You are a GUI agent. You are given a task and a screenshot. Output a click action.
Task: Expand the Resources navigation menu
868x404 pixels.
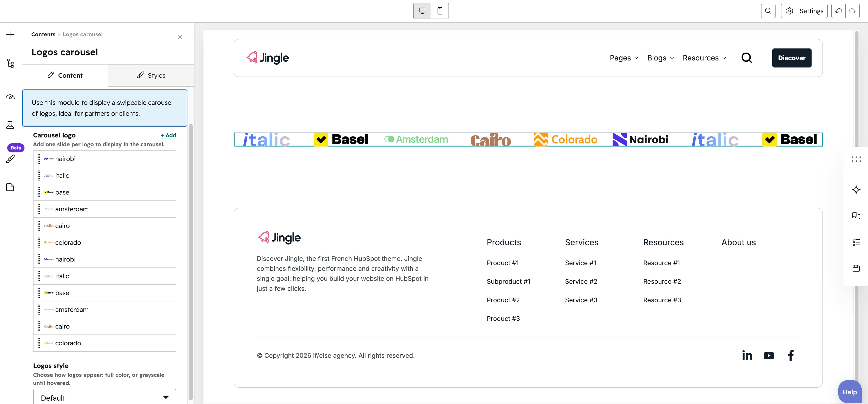coord(704,58)
